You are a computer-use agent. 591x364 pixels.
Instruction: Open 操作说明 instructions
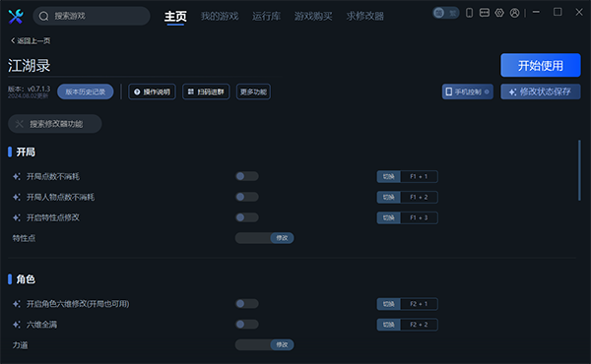(152, 91)
